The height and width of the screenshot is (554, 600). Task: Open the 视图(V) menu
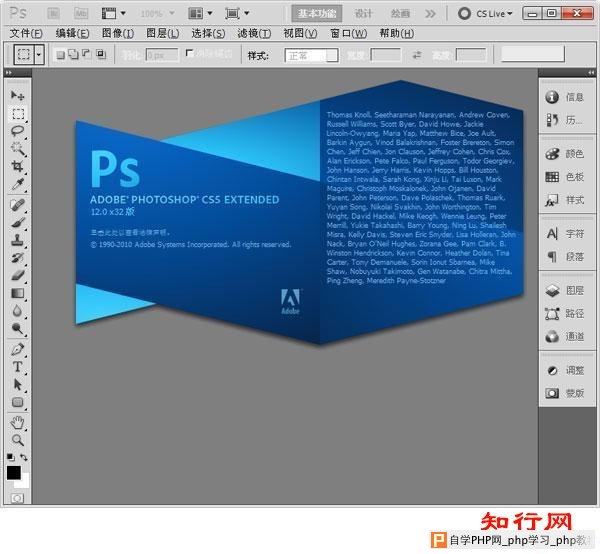tap(300, 33)
